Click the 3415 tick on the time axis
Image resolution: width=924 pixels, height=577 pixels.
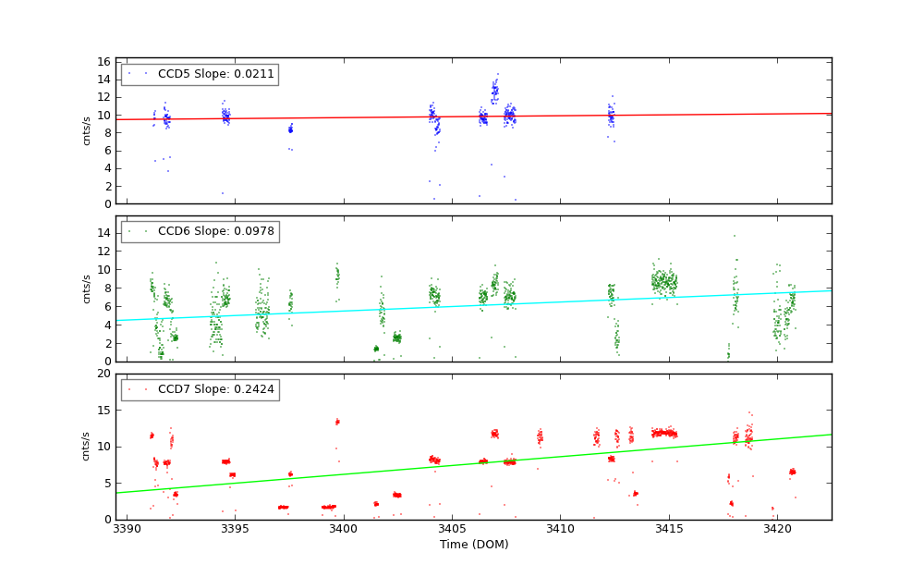coord(668,529)
